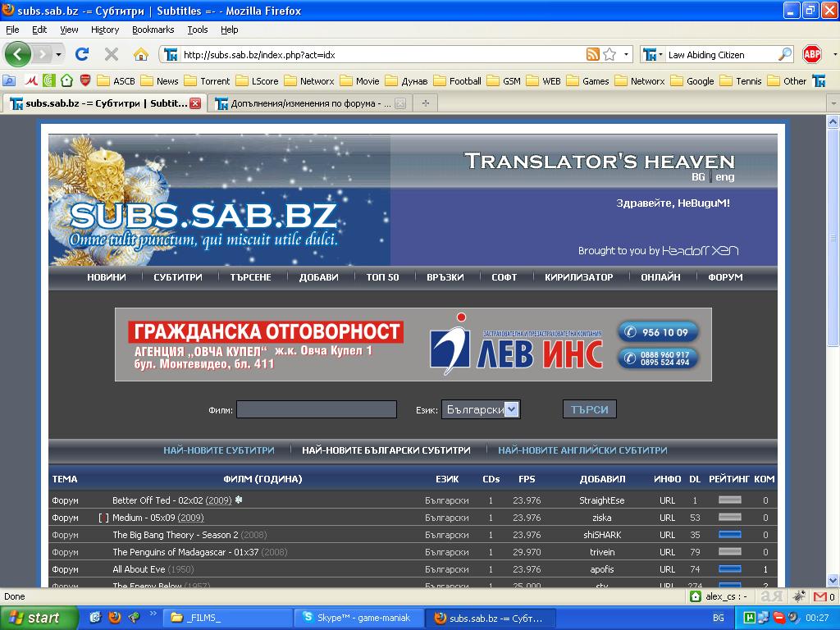Open the tab list dropdown arrow

[x=833, y=103]
